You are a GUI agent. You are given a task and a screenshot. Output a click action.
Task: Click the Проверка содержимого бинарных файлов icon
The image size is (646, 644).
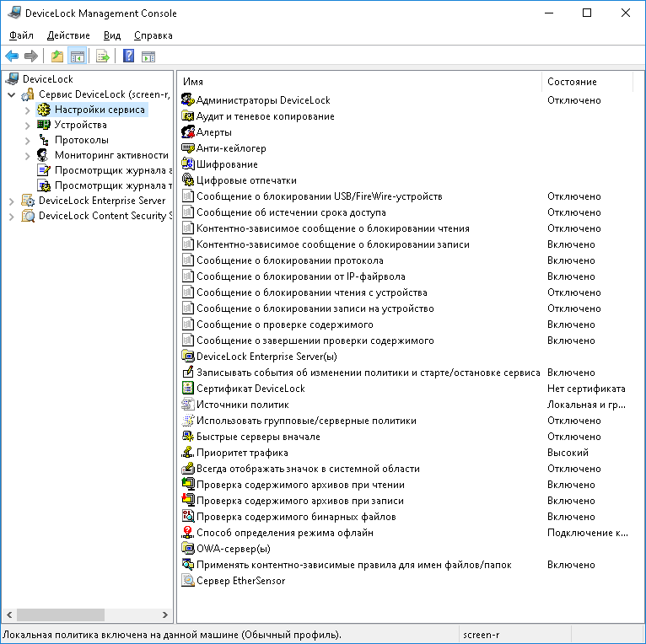click(x=188, y=517)
